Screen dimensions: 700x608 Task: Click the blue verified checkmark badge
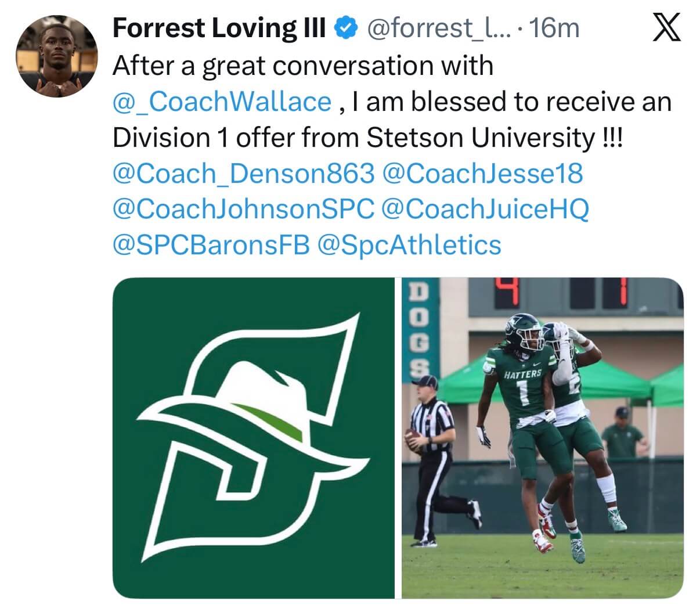click(347, 28)
